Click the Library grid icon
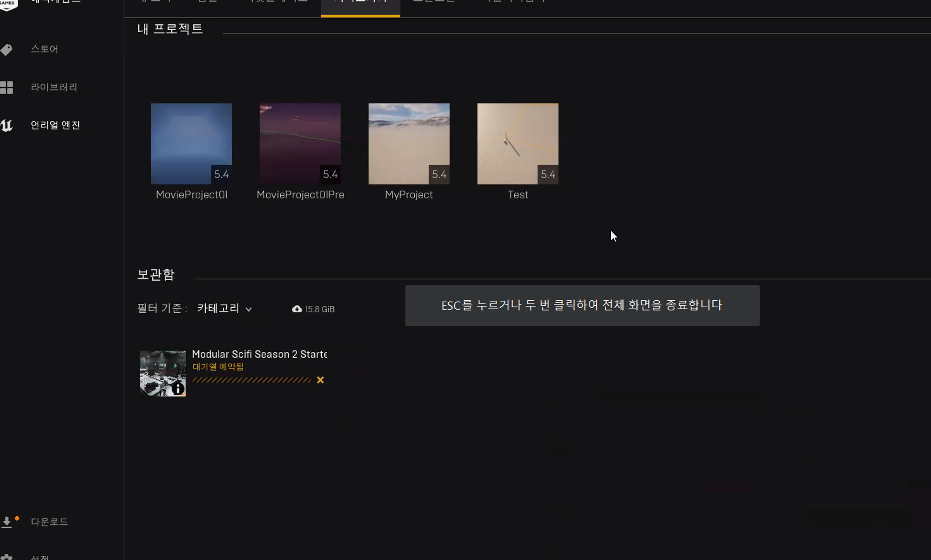The height and width of the screenshot is (560, 931). pos(7,88)
